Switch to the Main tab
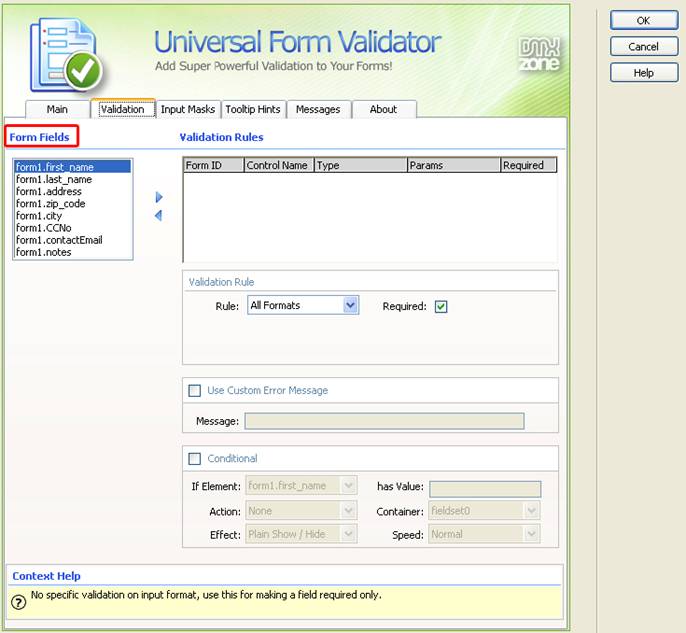This screenshot has height=633, width=686. pyautogui.click(x=57, y=109)
